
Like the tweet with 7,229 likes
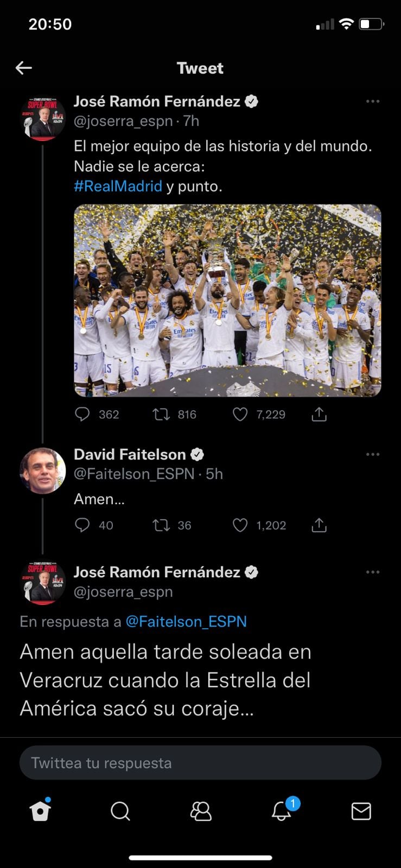[240, 414]
